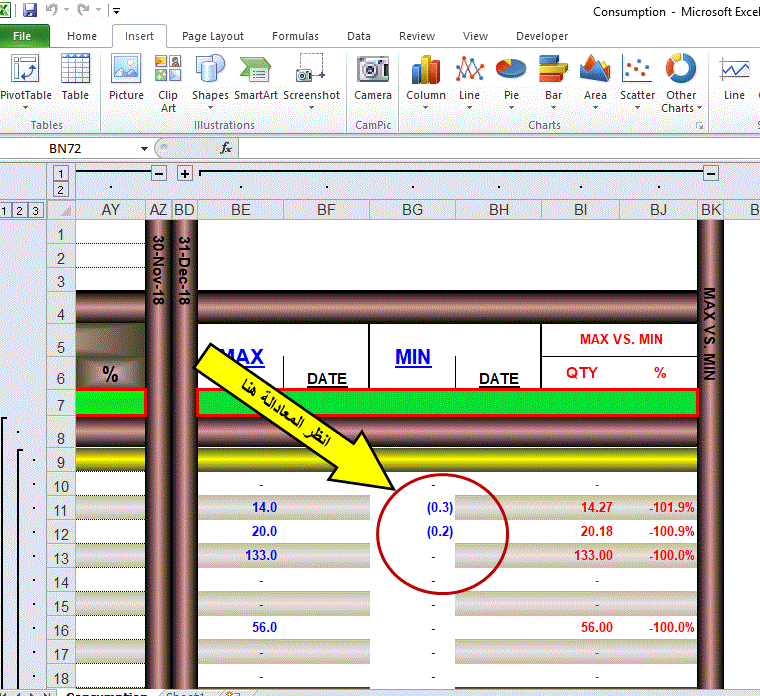Screen dimensions: 760x696
Task: Select cell showing 133.0 in MAX column
Action: (x=240, y=555)
